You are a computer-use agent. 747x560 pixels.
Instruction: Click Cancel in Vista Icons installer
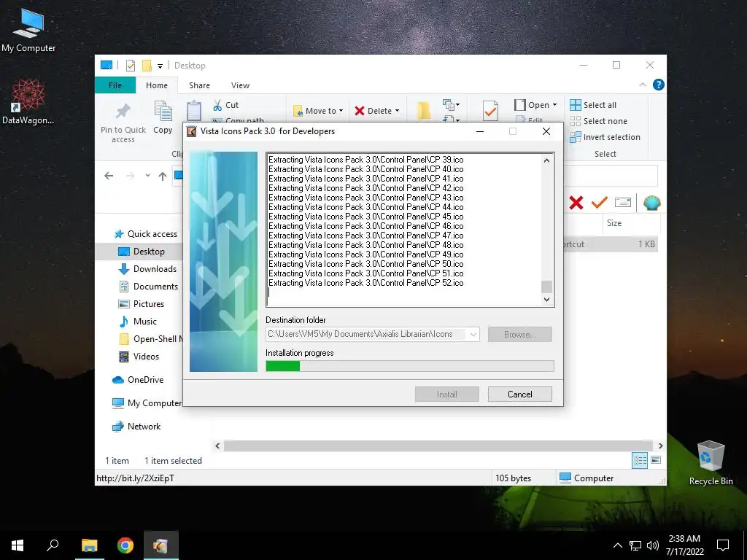coord(519,394)
